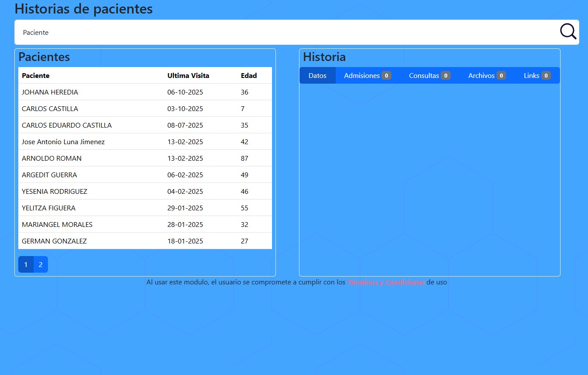This screenshot has height=375, width=588.
Task: Click visit date 06-10-2025
Action: (x=185, y=92)
